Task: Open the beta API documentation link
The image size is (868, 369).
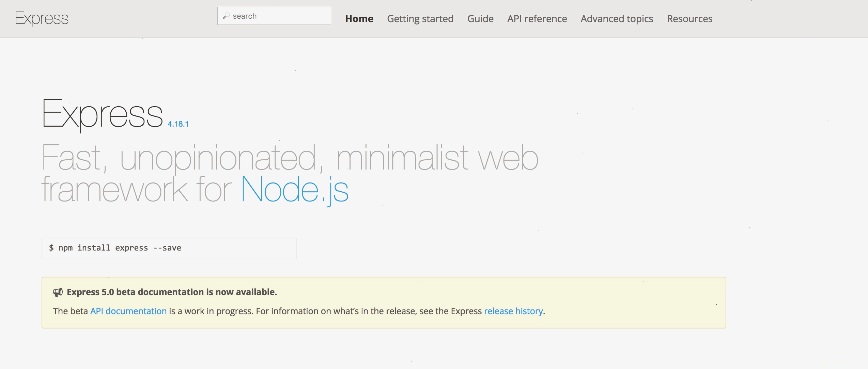Action: (x=128, y=311)
